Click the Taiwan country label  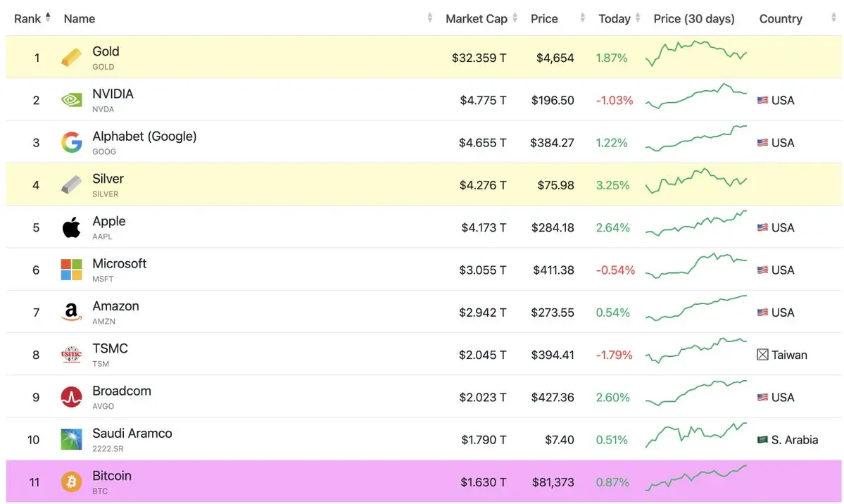[789, 355]
